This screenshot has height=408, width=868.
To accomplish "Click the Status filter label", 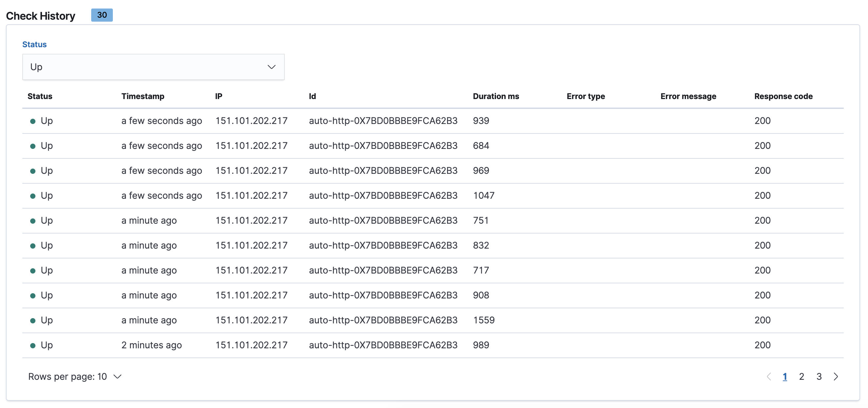I will tap(34, 45).
